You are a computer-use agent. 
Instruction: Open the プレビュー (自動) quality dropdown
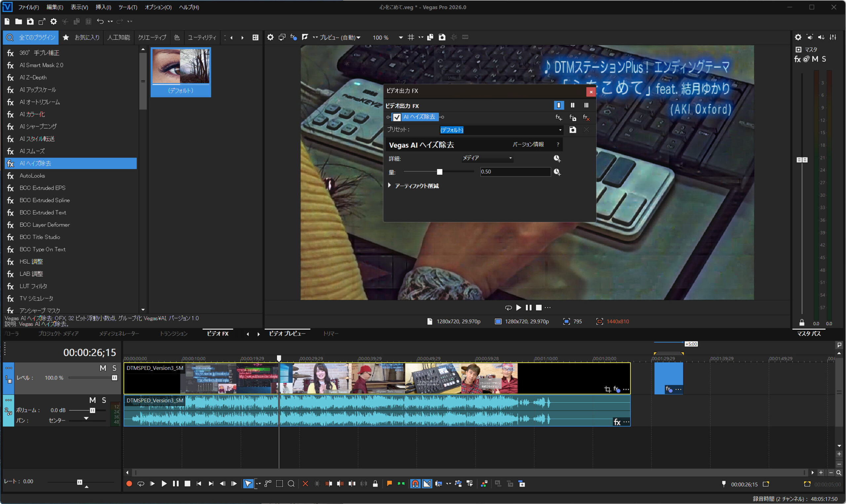point(339,37)
